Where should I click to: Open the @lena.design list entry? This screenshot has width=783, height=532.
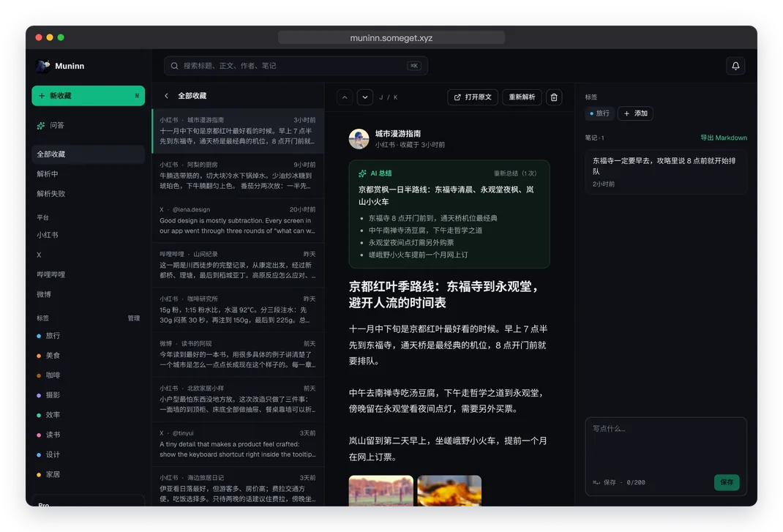coord(239,220)
